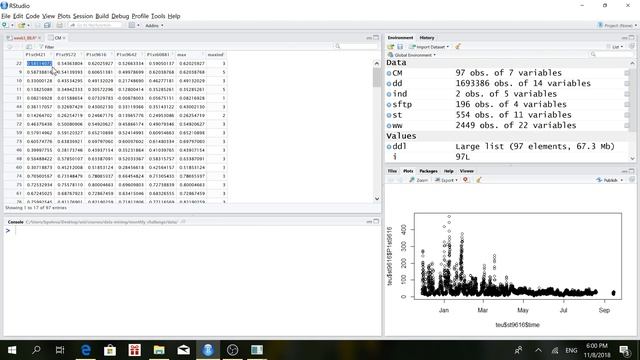
Task: Open Microsoft Edge from the taskbar
Action: pyautogui.click(x=85, y=350)
